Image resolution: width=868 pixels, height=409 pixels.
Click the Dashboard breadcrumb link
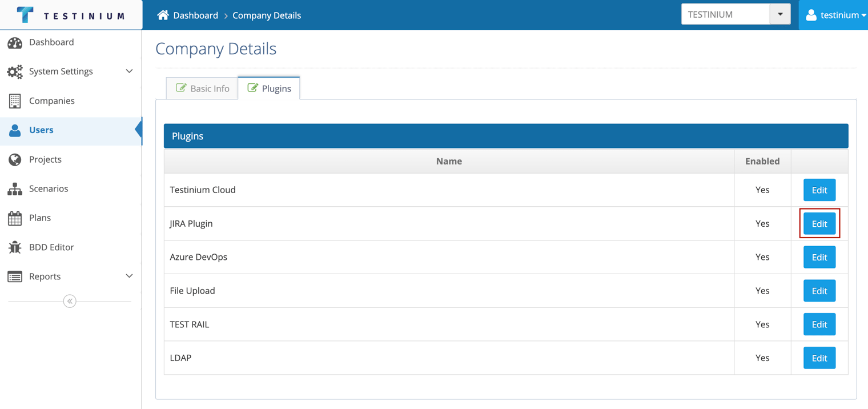point(196,15)
